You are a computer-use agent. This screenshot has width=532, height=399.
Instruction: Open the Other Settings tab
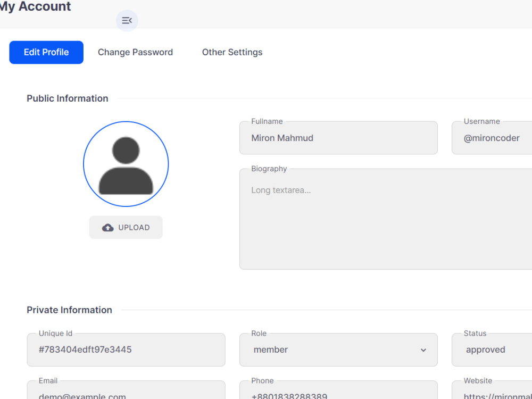pyautogui.click(x=232, y=52)
